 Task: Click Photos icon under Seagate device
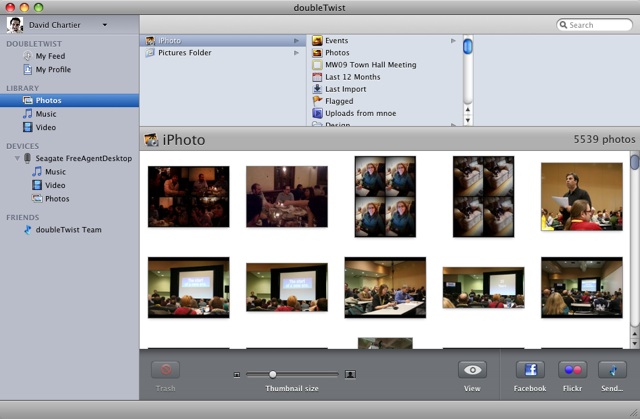pyautogui.click(x=37, y=199)
